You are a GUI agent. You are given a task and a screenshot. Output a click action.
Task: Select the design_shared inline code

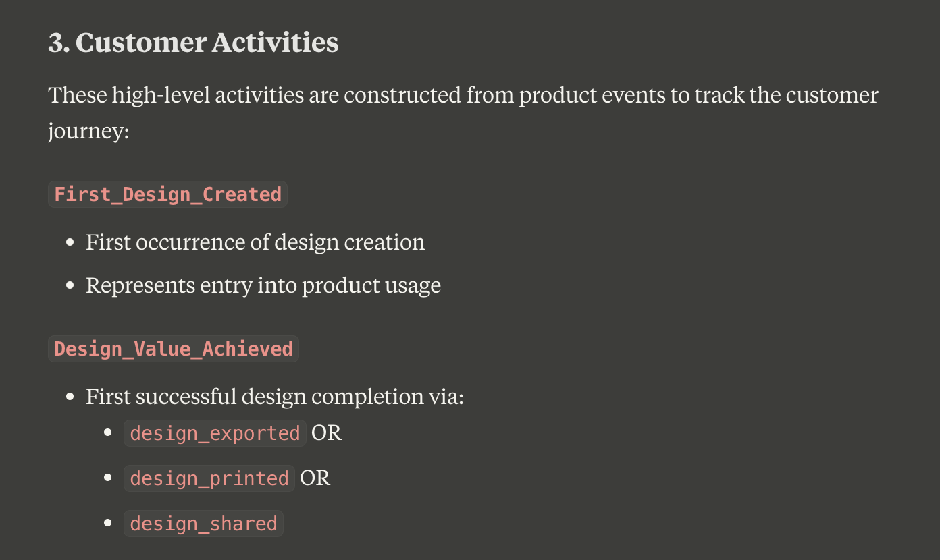tap(203, 524)
